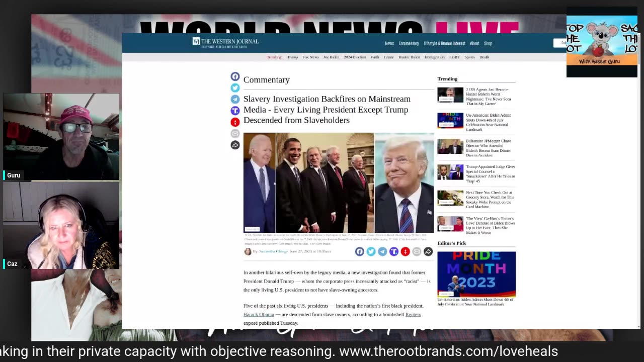Share on Twitter icon beside article date

click(x=371, y=251)
